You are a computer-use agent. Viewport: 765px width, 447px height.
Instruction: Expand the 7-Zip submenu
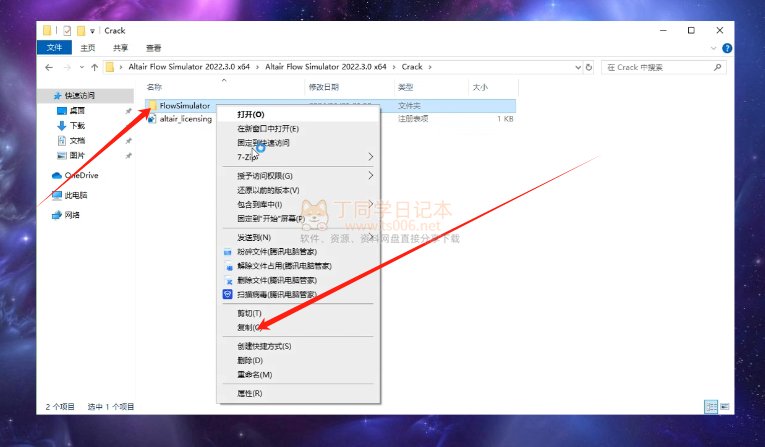(x=298, y=157)
